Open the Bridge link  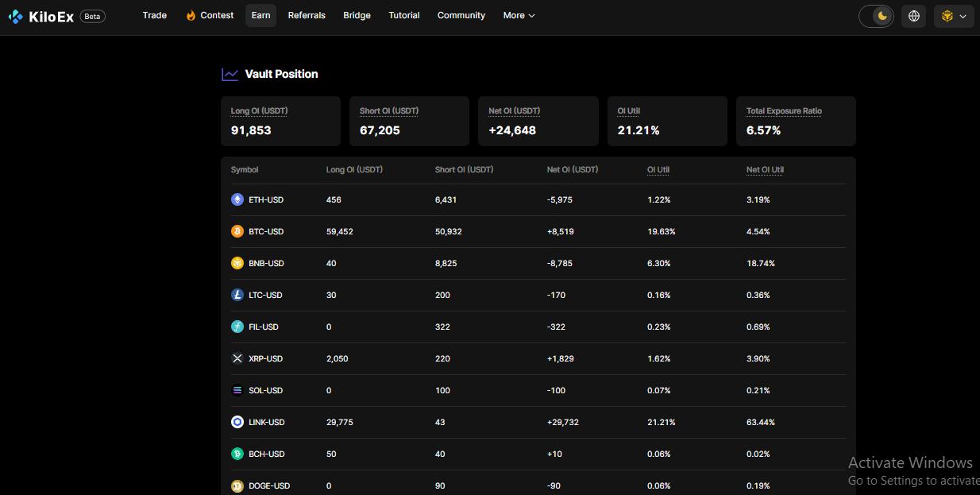pos(357,15)
